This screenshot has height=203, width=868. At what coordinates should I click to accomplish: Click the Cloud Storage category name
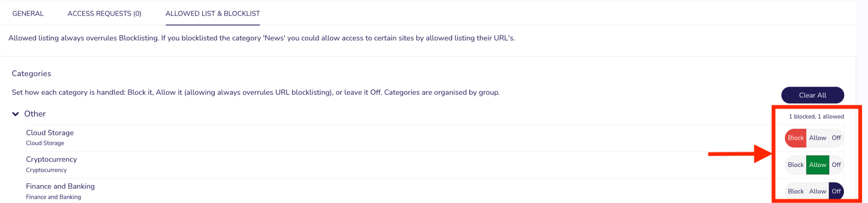pyautogui.click(x=50, y=133)
